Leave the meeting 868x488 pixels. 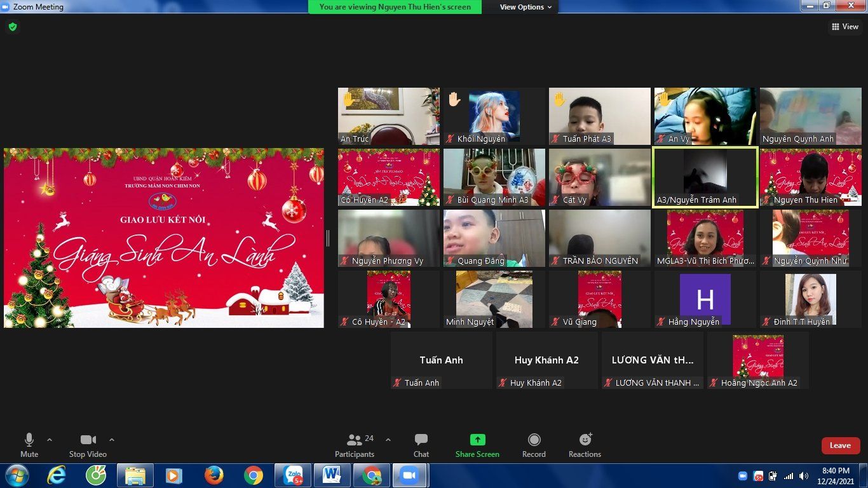[x=840, y=445]
